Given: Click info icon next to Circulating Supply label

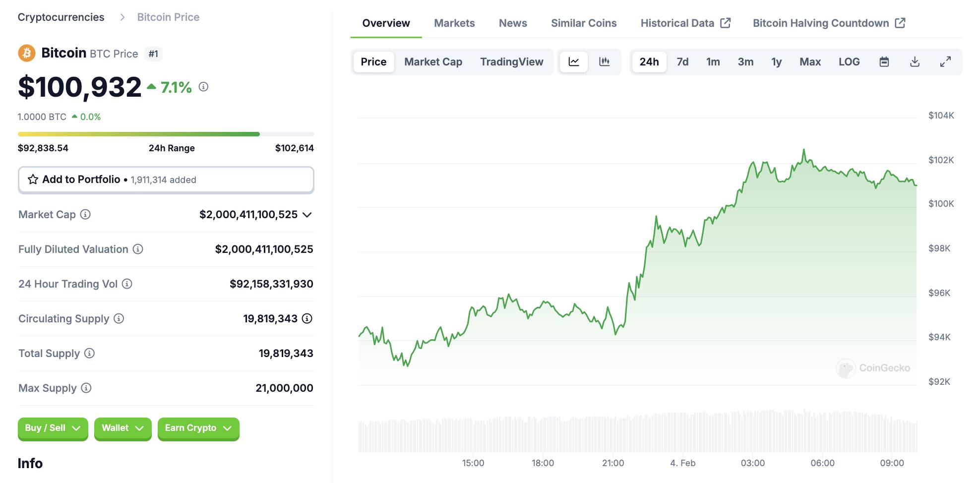Looking at the screenshot, I should click(119, 318).
